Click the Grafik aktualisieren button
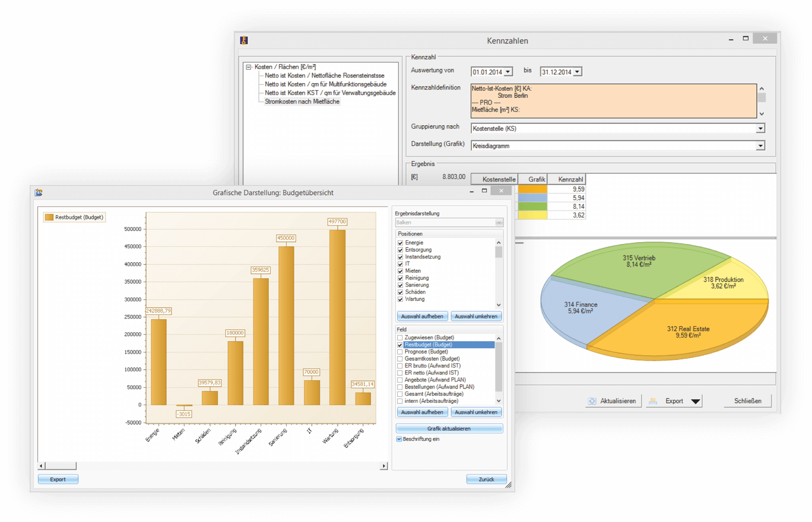 coord(449,428)
